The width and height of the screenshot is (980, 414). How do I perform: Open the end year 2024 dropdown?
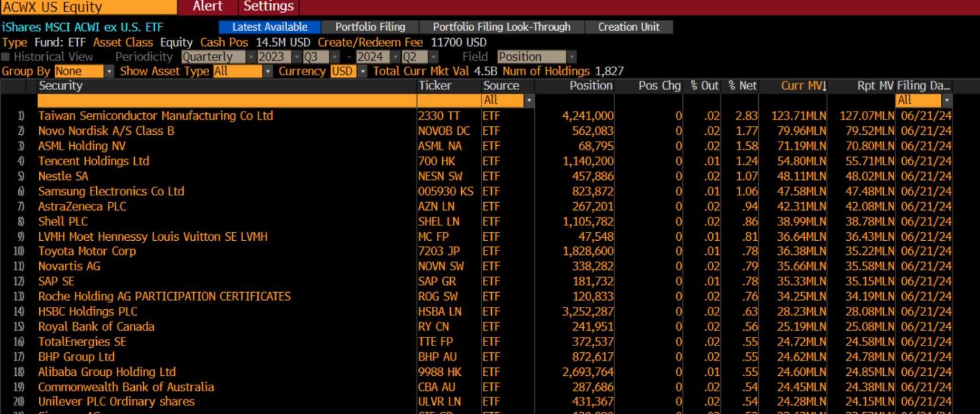378,57
